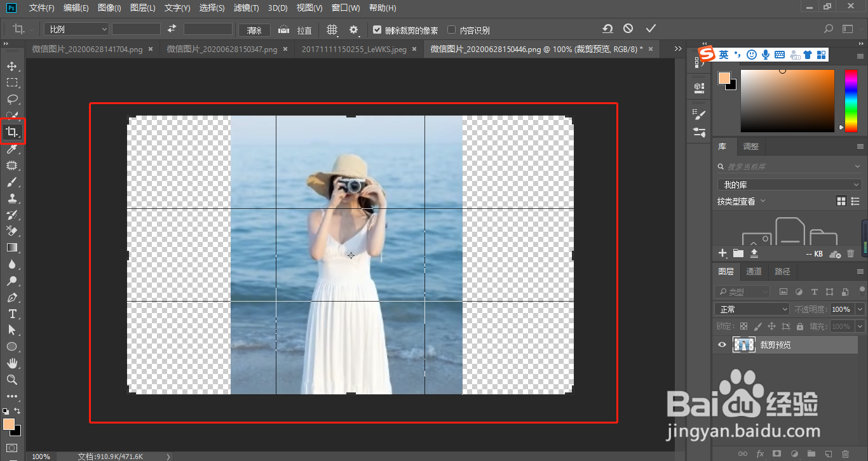Reset the crop box with undo arrow

click(x=607, y=29)
